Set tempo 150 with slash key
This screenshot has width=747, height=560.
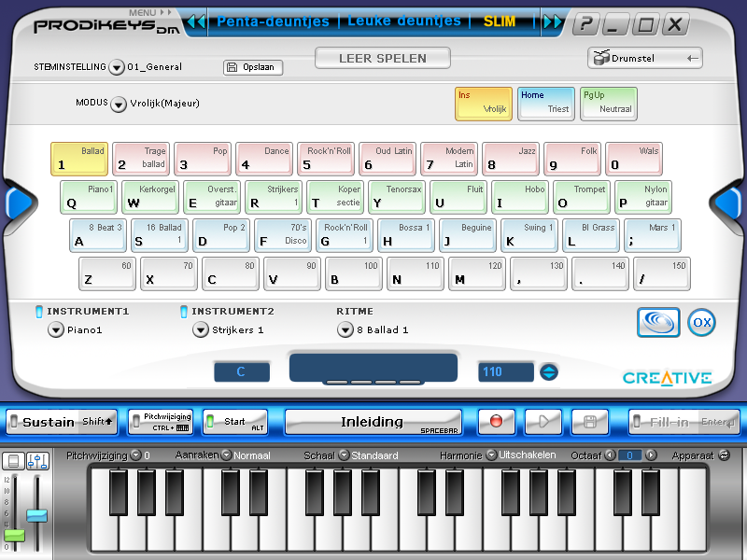click(662, 273)
